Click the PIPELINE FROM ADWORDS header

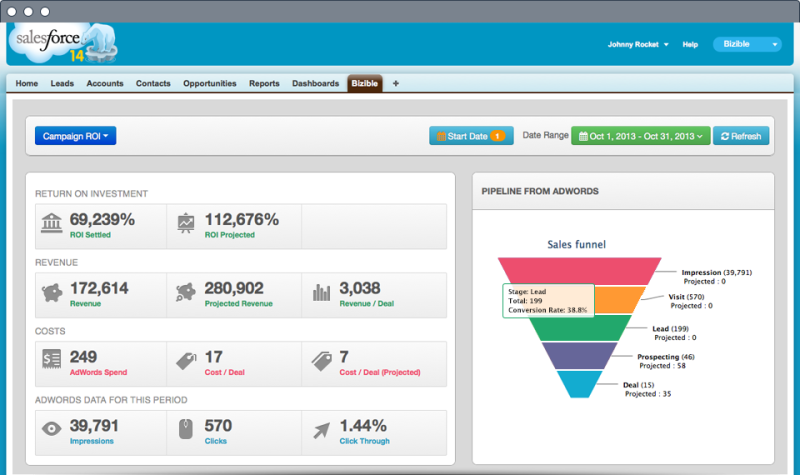pyautogui.click(x=540, y=191)
